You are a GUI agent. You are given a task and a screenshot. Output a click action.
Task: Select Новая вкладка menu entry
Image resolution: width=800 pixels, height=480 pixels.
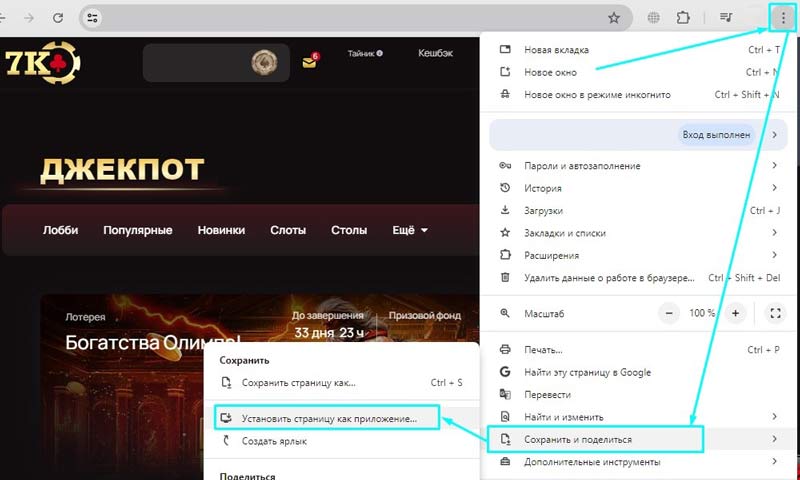click(x=638, y=49)
